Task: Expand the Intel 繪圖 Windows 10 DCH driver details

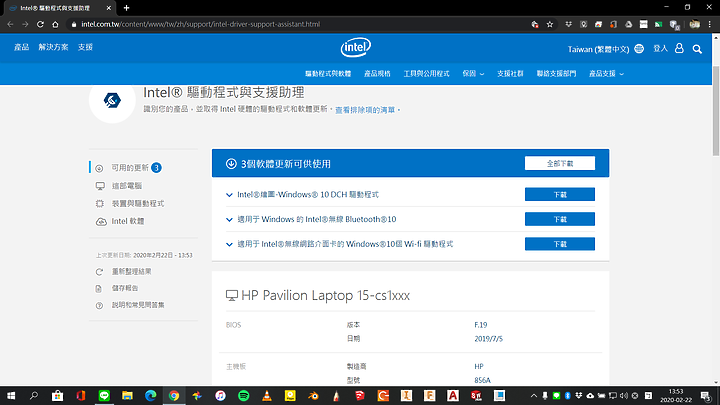Action: (x=229, y=195)
